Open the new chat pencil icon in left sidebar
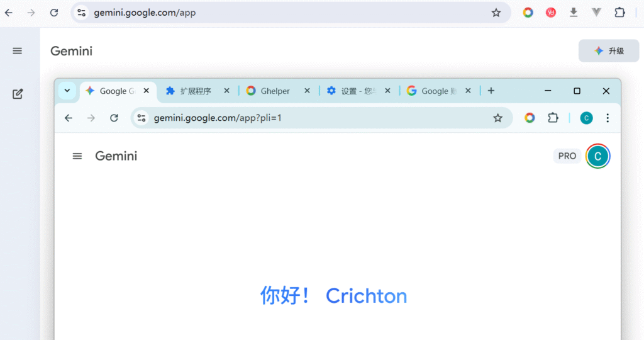 (18, 94)
